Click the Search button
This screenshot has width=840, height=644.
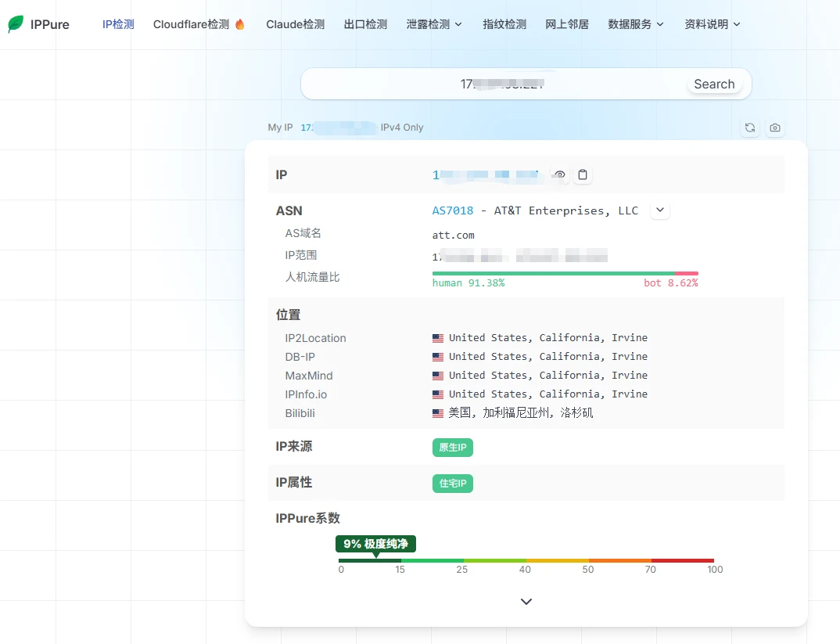(x=714, y=84)
